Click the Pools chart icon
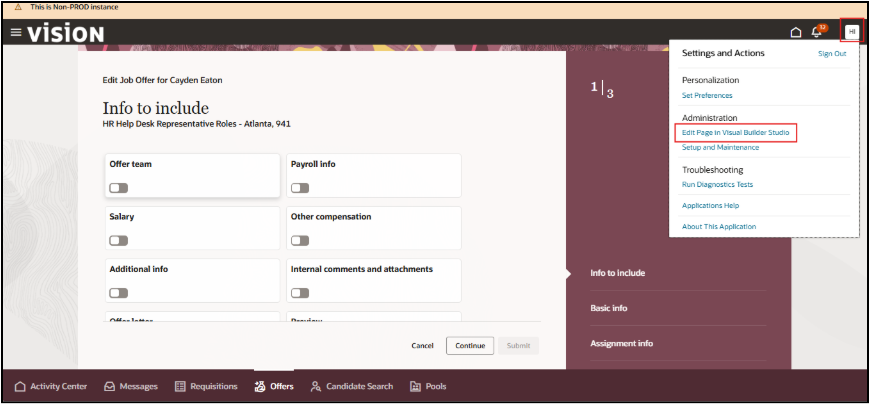Screen dimensions: 870x405 [415, 386]
